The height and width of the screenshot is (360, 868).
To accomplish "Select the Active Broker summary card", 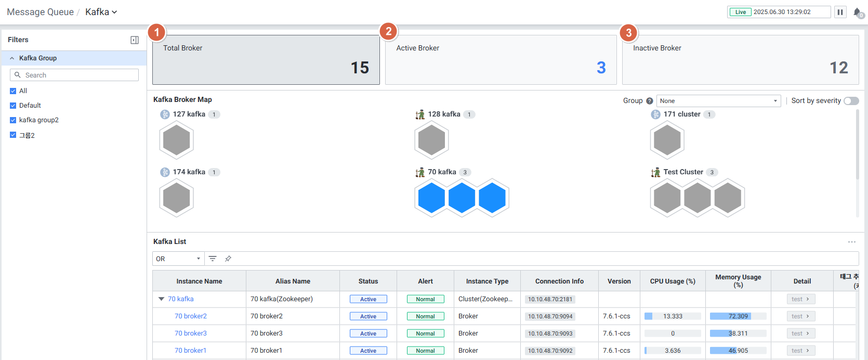I will (501, 60).
